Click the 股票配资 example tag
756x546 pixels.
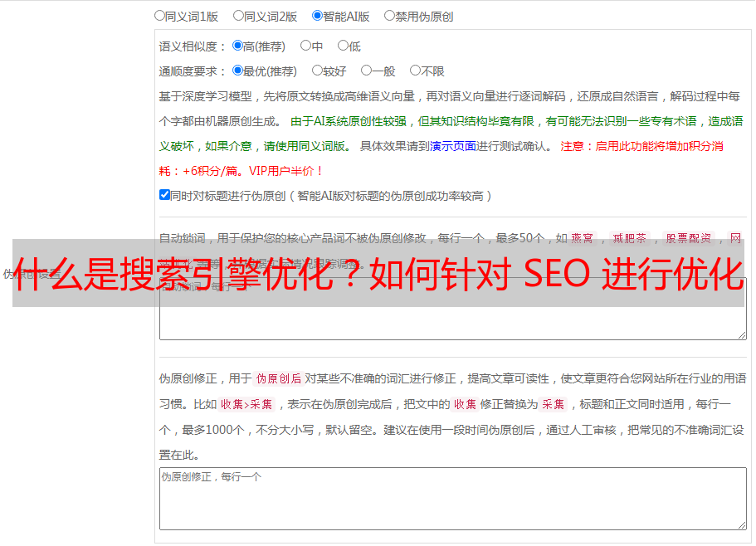point(689,238)
